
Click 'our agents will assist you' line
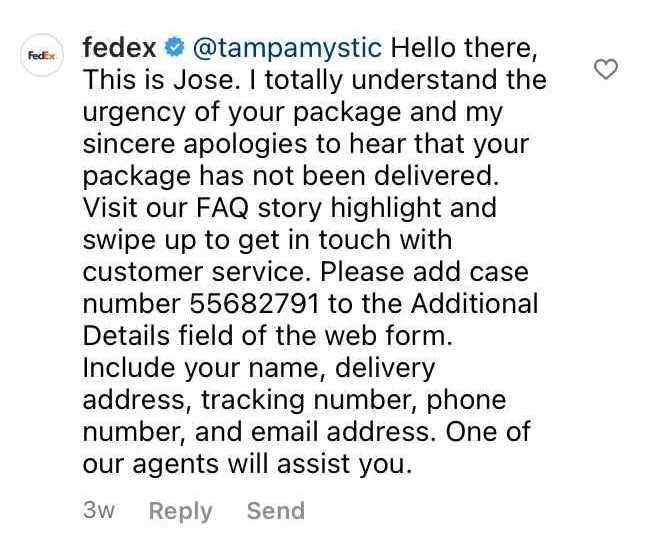click(x=247, y=465)
